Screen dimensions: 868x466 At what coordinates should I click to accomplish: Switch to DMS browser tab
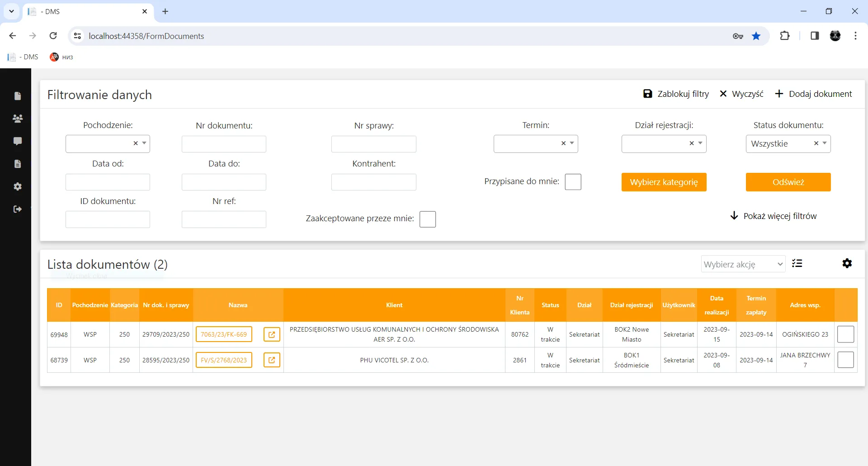[88, 11]
